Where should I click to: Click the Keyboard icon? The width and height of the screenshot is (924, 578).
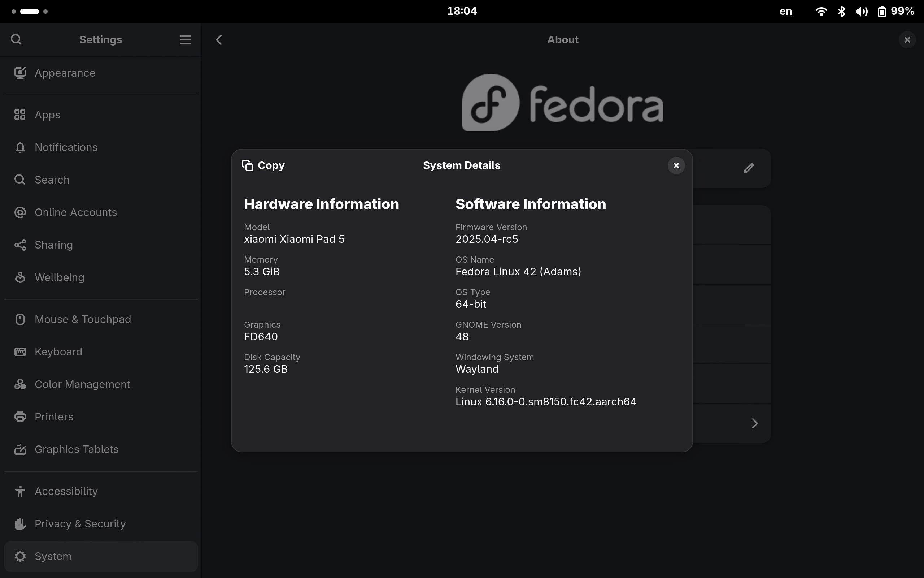[x=20, y=352]
